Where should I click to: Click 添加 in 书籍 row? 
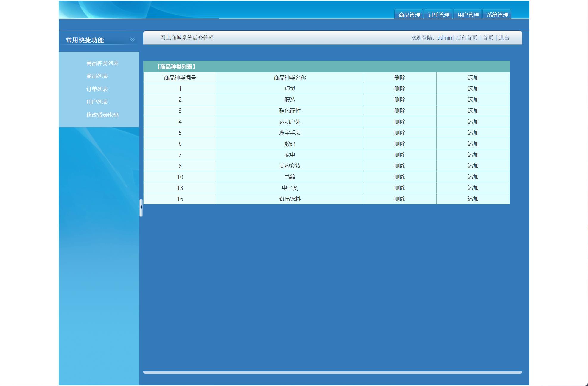(x=473, y=177)
